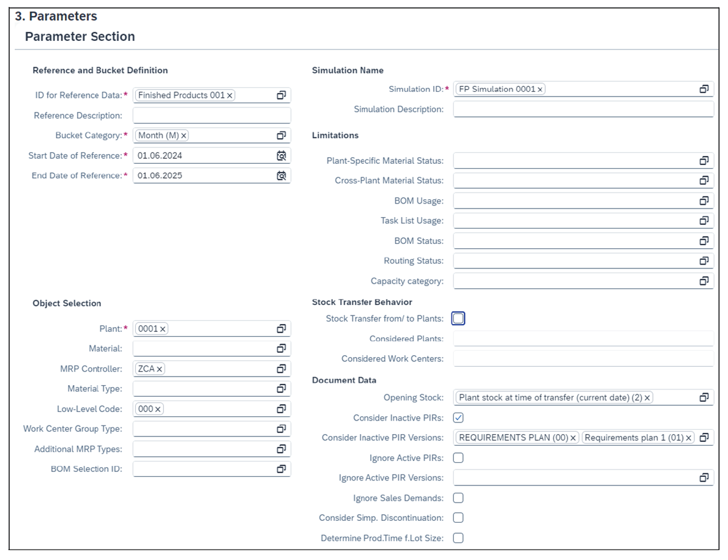Viewport: 728px width, 560px height.
Task: Open value help for Simulation ID
Action: 705,89
